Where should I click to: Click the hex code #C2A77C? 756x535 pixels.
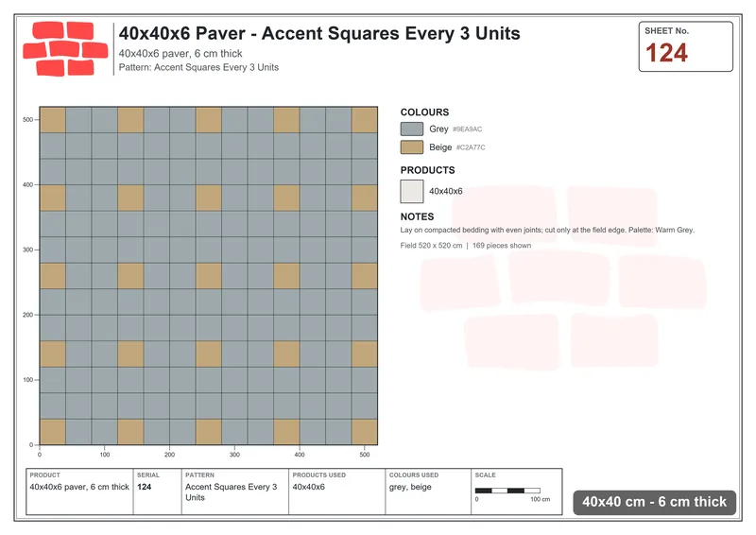[471, 147]
